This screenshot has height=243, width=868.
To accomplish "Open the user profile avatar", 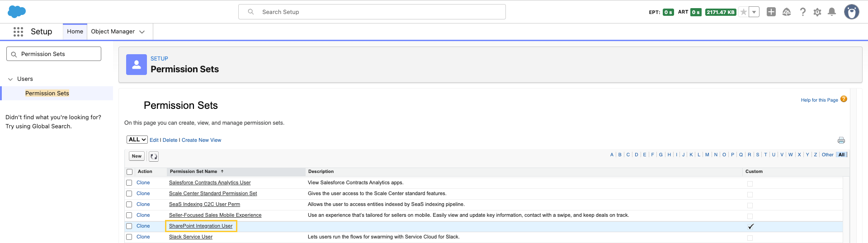I will (x=852, y=12).
